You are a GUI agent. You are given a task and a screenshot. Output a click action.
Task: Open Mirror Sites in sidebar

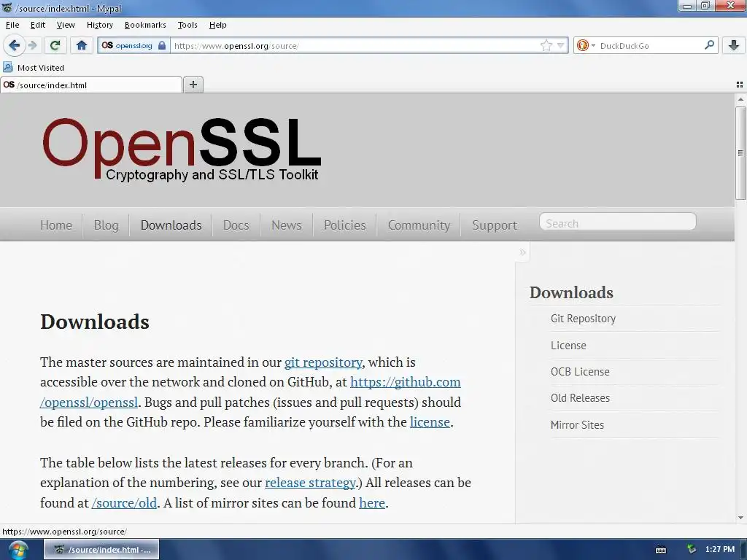[577, 425]
